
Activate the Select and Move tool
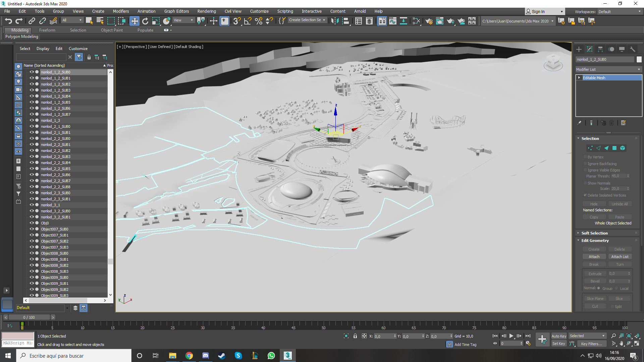(x=134, y=21)
